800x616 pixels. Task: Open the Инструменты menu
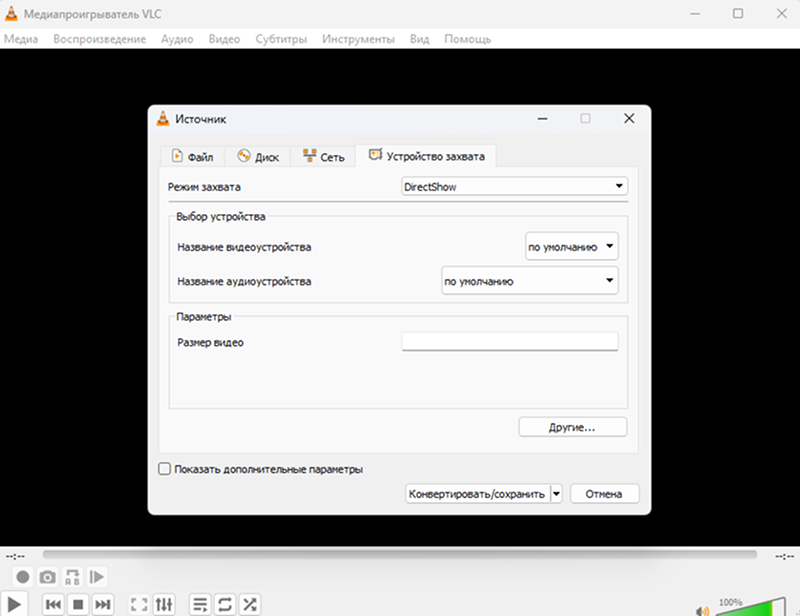pyautogui.click(x=358, y=39)
